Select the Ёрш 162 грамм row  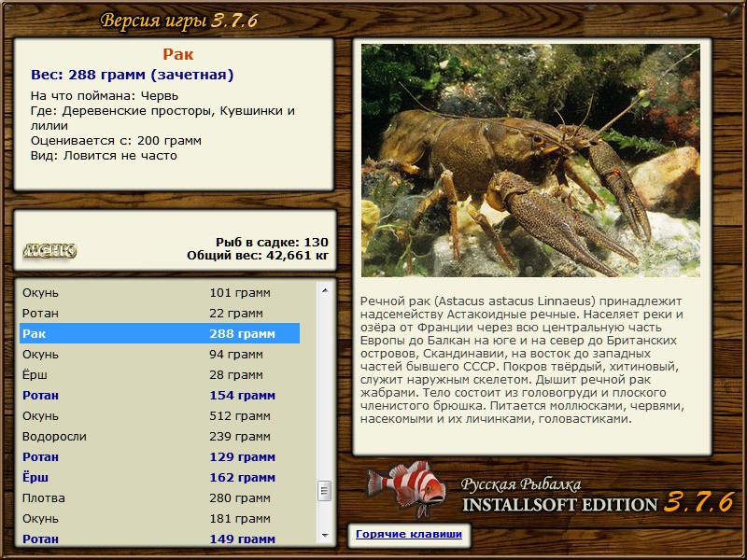click(x=160, y=477)
